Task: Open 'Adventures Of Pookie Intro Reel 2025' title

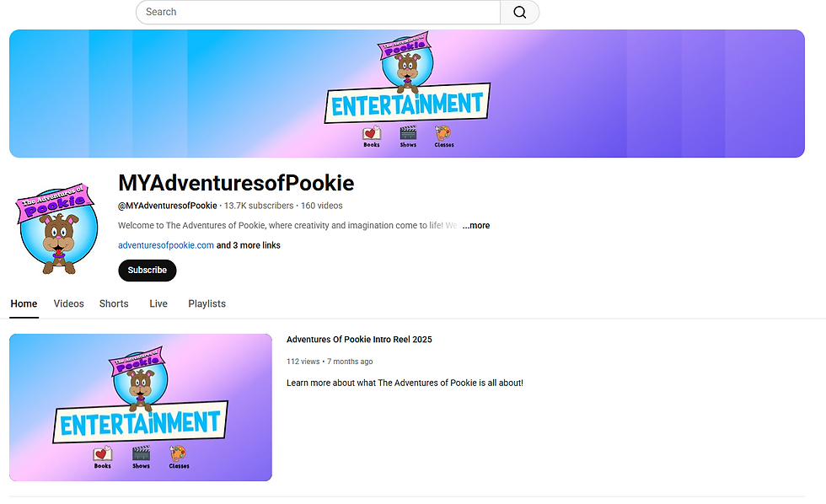Action: [x=359, y=340]
